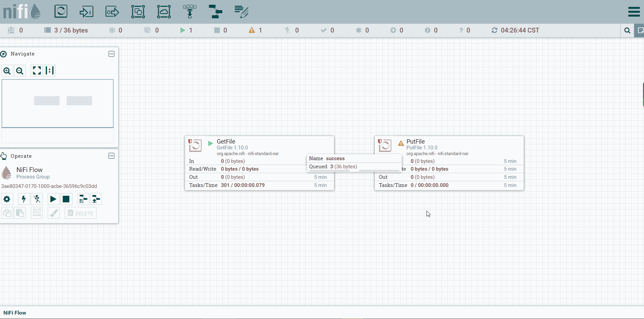The width and height of the screenshot is (644, 319).
Task: Select the Output Port toolbar icon
Action: (x=112, y=12)
